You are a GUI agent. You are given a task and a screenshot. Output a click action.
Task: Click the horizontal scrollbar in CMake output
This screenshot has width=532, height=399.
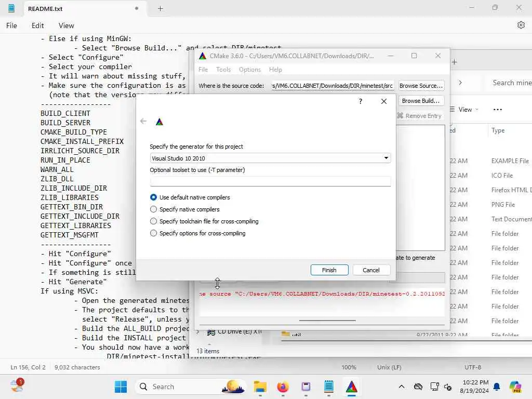[327, 320]
